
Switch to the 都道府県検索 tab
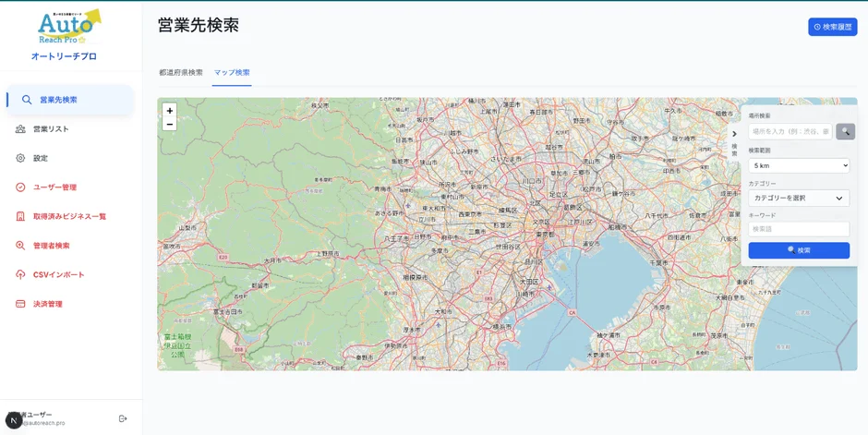181,72
